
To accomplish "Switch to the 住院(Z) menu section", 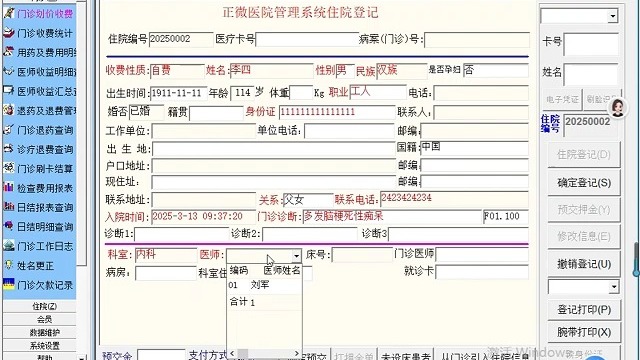I will 40,306.
